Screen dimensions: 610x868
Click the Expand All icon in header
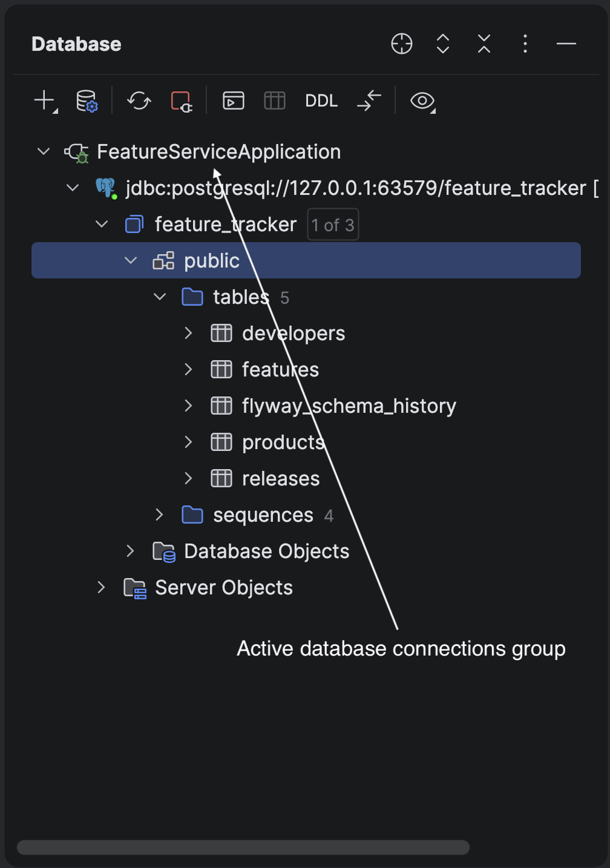[443, 44]
